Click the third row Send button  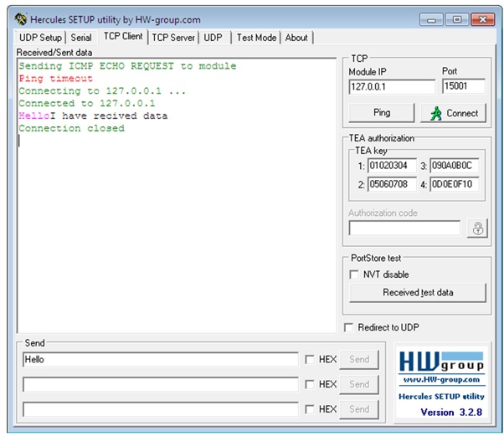[359, 409]
